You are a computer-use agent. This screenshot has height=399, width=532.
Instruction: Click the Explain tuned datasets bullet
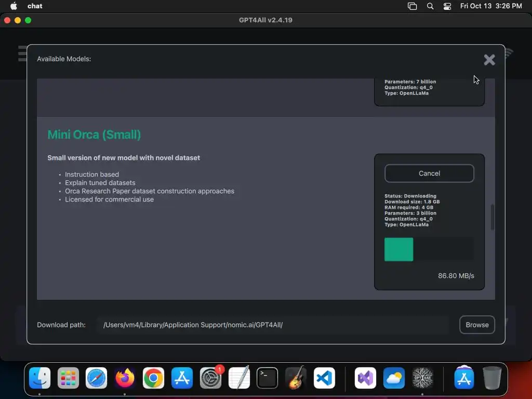100,183
